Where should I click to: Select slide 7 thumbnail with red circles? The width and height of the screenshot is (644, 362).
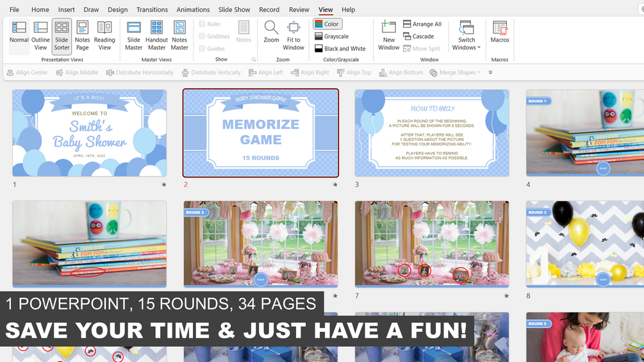pos(432,244)
